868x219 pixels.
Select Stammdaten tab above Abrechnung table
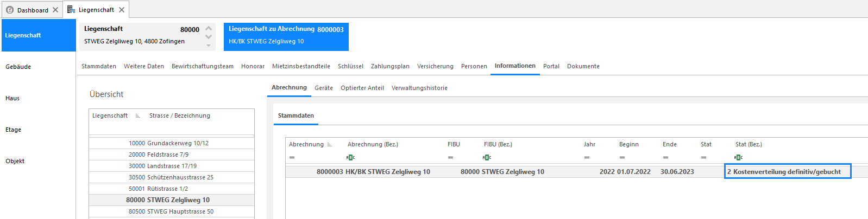[x=296, y=115]
